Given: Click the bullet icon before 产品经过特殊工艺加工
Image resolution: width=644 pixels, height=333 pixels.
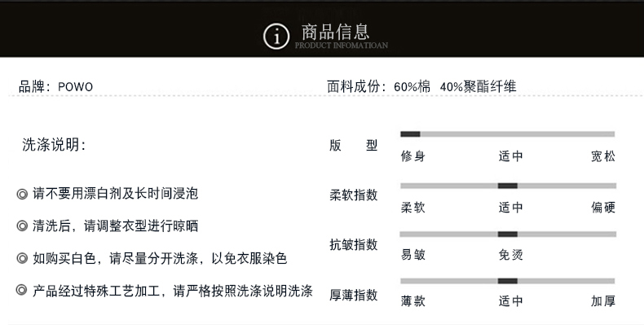Looking at the screenshot, I should [22, 290].
